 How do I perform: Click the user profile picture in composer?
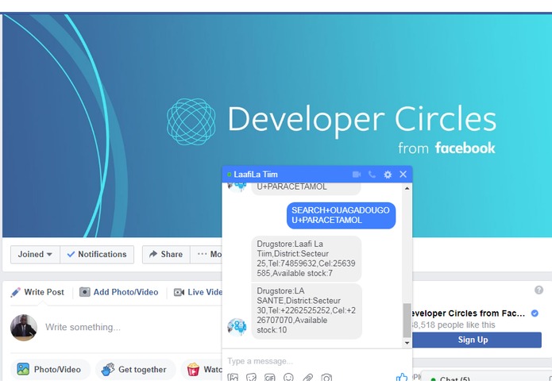click(x=24, y=328)
